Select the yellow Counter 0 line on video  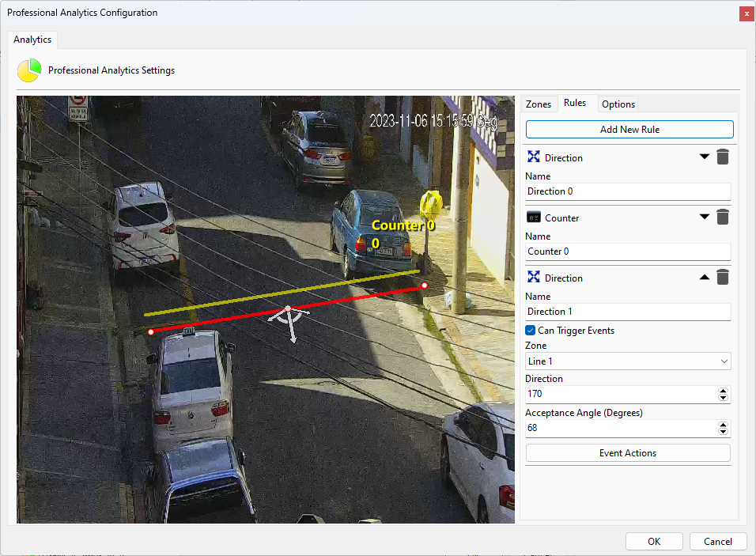pyautogui.click(x=282, y=293)
